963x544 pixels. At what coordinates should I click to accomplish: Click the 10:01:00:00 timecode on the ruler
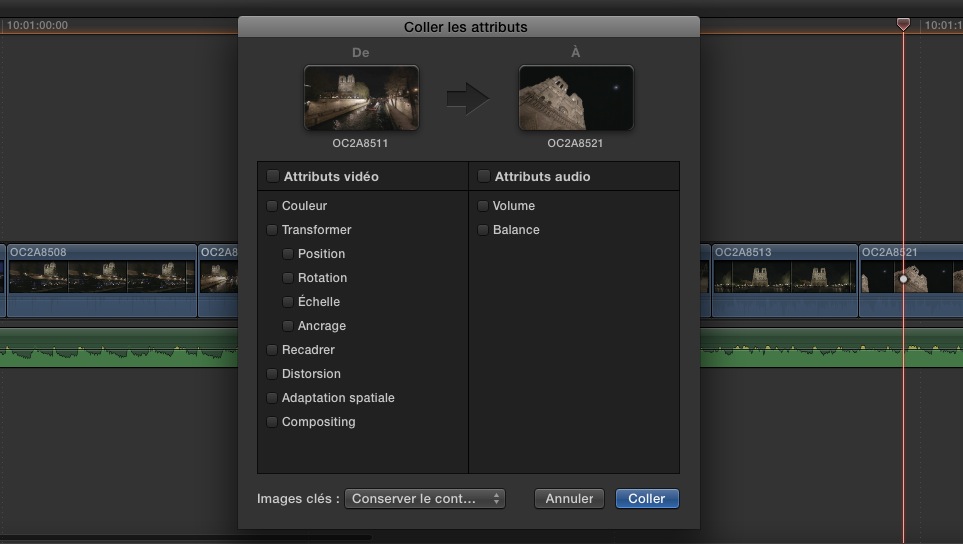point(37,25)
